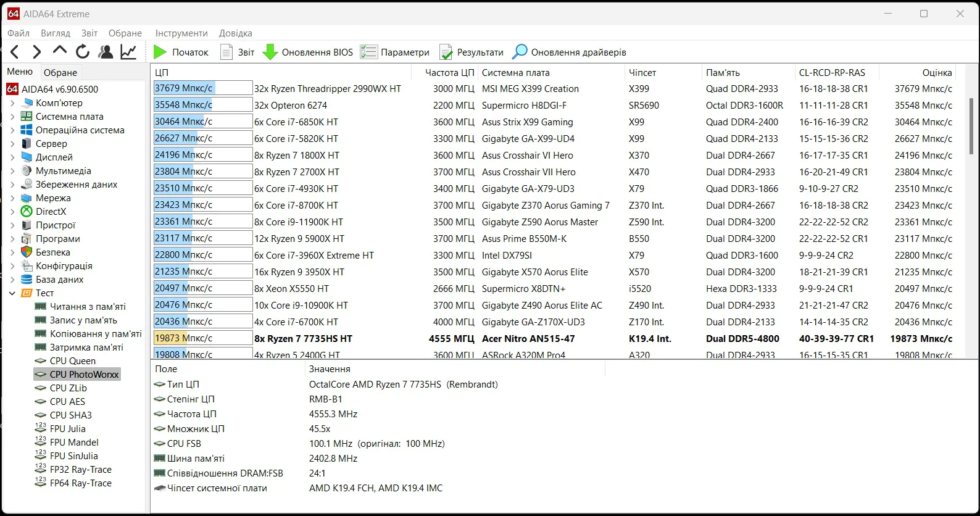Open the Обране menu
Viewport: 980px width, 516px height.
point(125,33)
